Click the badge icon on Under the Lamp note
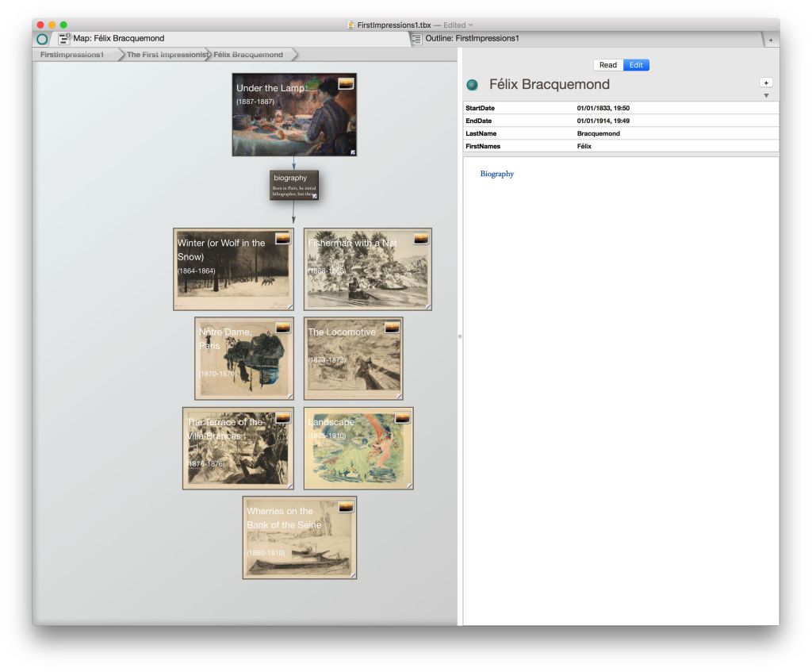The height and width of the screenshot is (672, 812). (x=346, y=83)
